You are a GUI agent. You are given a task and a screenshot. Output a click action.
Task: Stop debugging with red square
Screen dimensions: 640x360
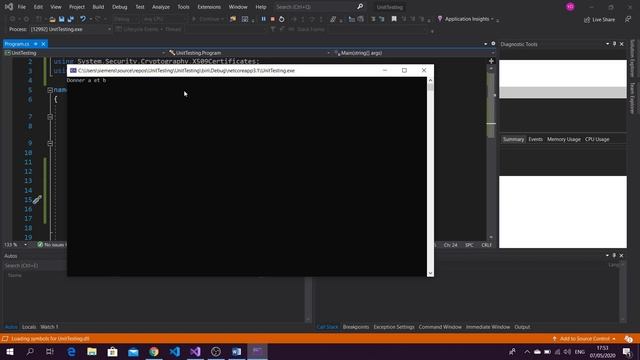pyautogui.click(x=273, y=19)
